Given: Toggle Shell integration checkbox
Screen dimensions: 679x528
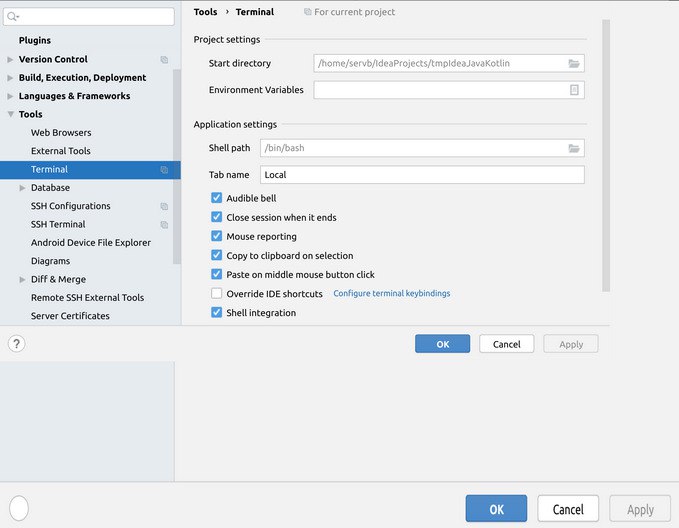Looking at the screenshot, I should click(217, 312).
